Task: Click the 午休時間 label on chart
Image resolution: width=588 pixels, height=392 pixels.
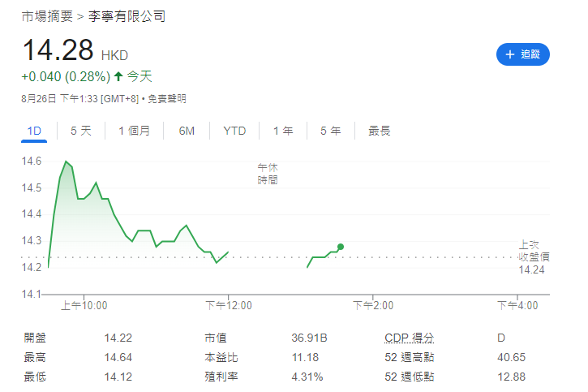Action: 268,174
